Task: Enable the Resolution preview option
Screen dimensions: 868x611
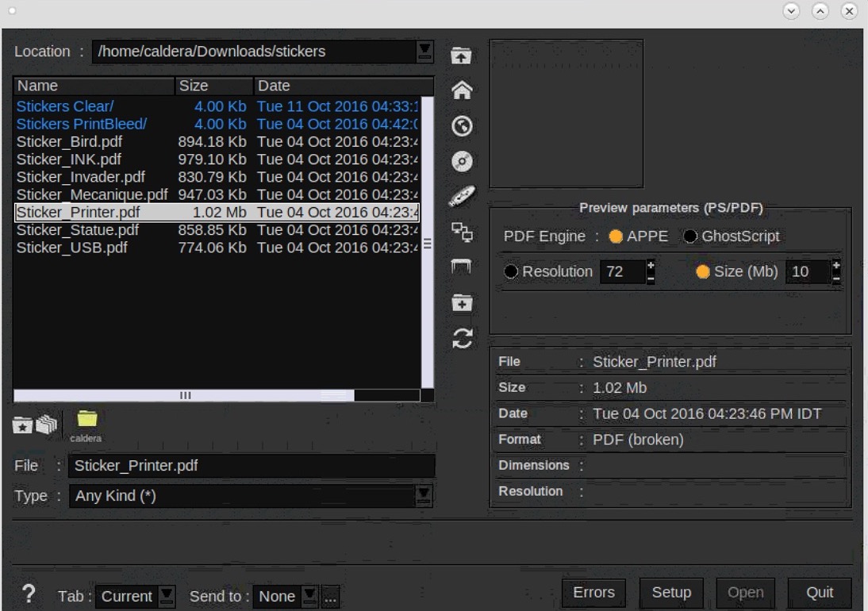Action: click(511, 272)
